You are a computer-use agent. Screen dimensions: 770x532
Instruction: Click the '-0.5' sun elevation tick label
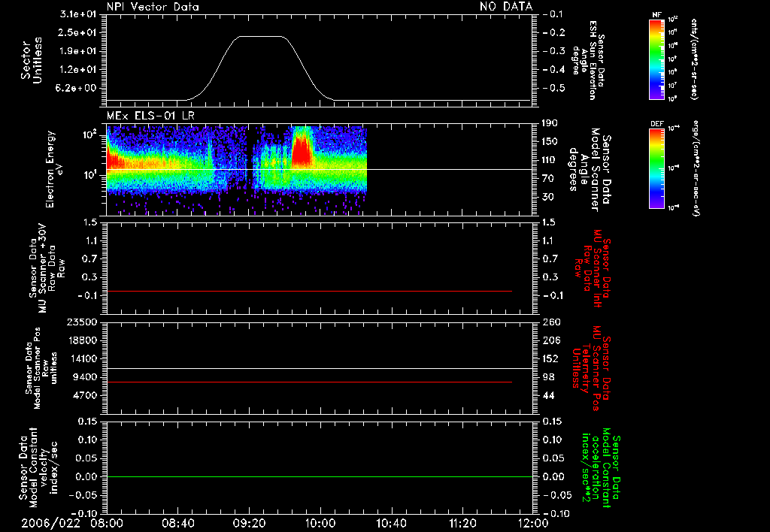(554, 88)
